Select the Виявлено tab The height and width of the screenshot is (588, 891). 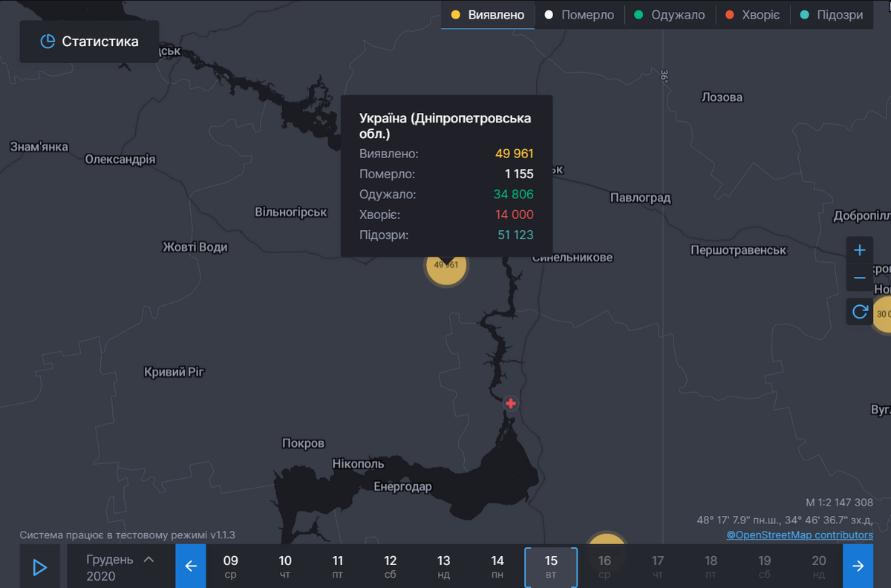488,15
